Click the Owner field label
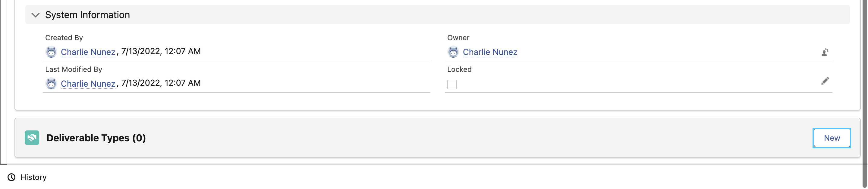Screen dimensions: 868x189 coord(458,37)
